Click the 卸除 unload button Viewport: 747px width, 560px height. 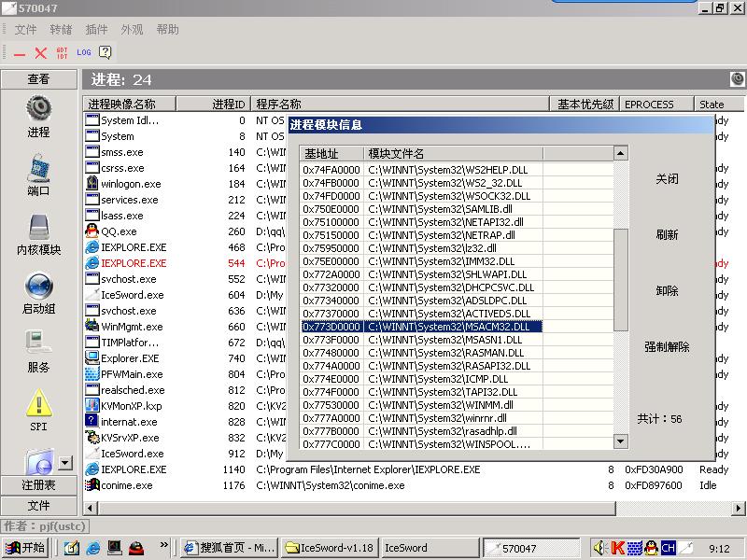[667, 290]
